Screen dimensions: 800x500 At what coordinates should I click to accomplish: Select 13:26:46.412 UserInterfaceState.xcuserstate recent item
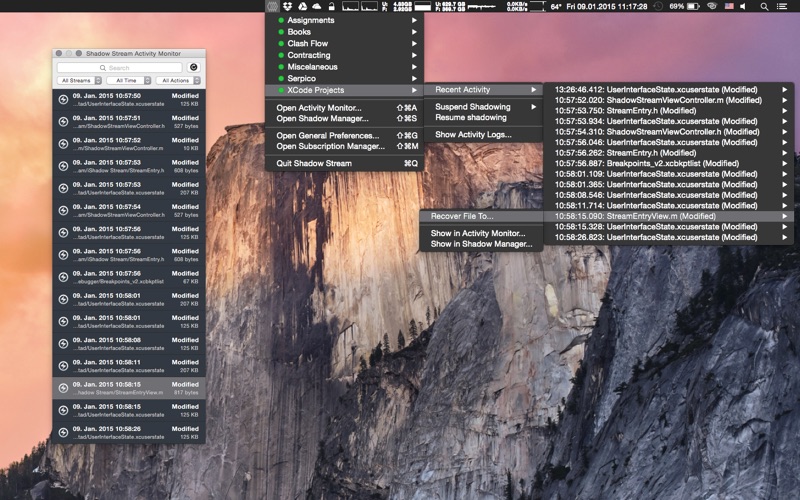tap(669, 89)
